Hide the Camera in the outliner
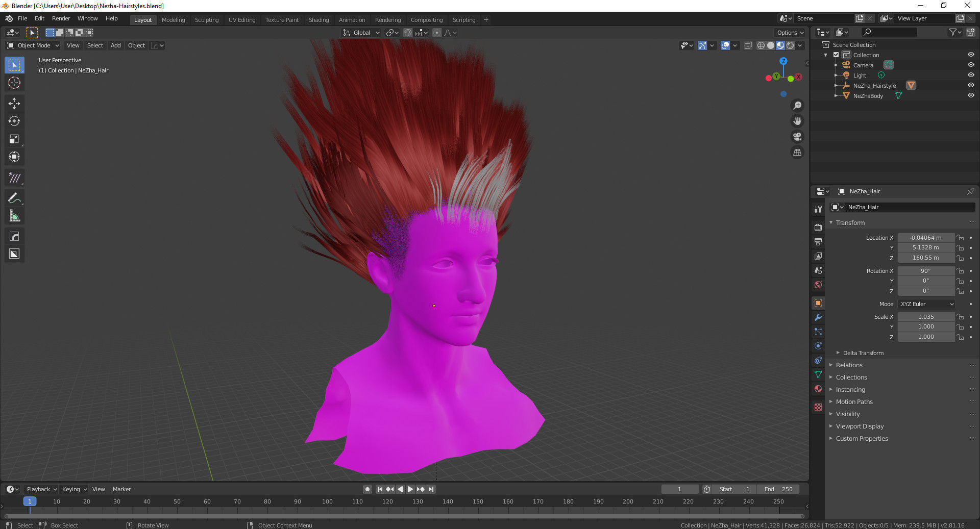The width and height of the screenshot is (980, 529). tap(971, 65)
